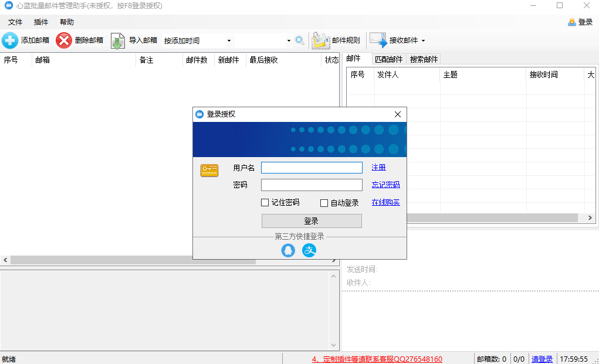Click the 用户名 username input field

312,167
